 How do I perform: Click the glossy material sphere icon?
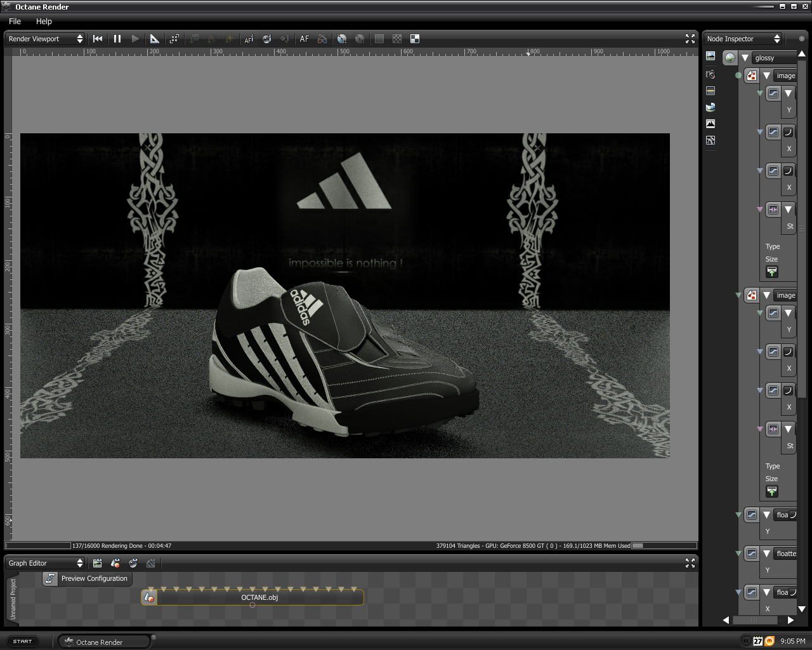click(x=730, y=58)
